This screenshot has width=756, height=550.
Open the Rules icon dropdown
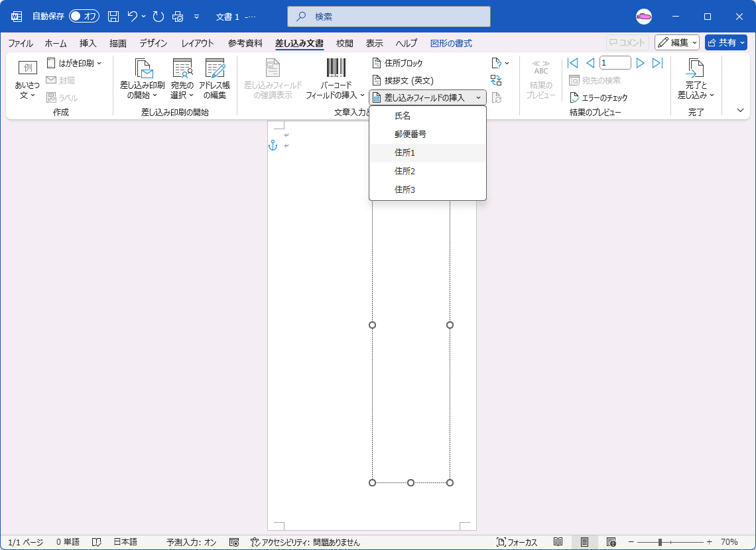500,63
